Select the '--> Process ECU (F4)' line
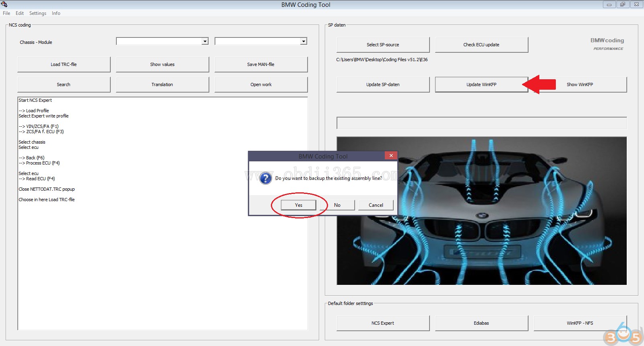This screenshot has height=346, width=644. [39, 163]
